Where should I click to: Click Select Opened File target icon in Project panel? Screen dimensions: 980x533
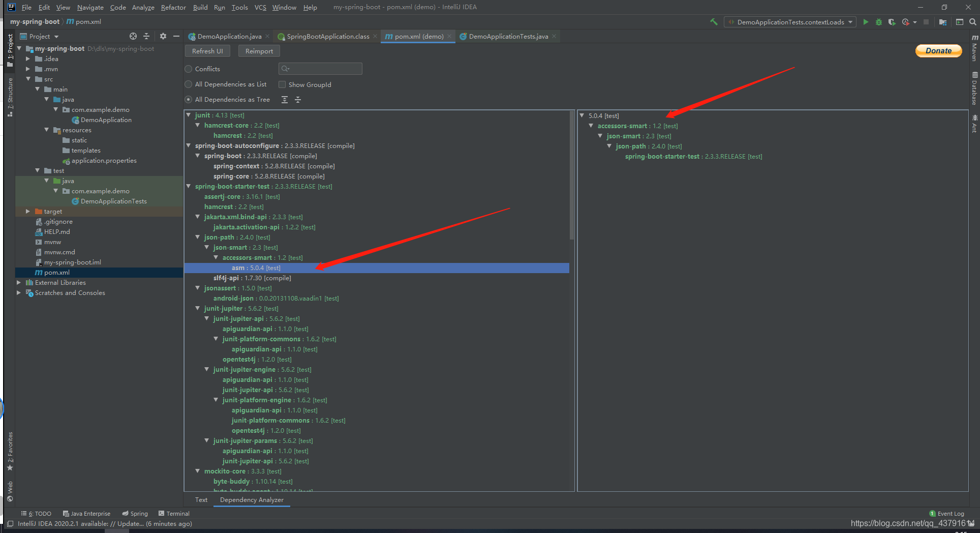pyautogui.click(x=133, y=36)
